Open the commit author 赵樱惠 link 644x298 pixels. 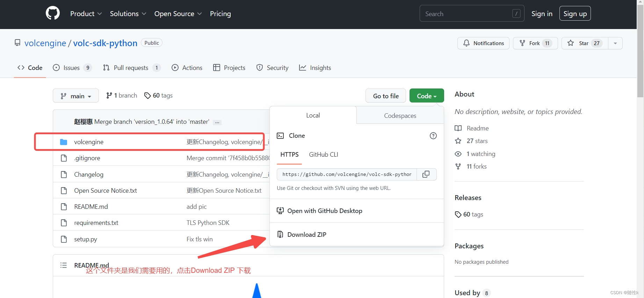tap(83, 121)
